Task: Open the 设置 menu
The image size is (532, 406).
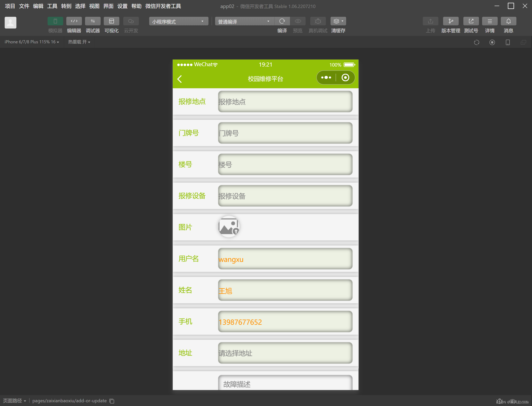Action: (122, 6)
